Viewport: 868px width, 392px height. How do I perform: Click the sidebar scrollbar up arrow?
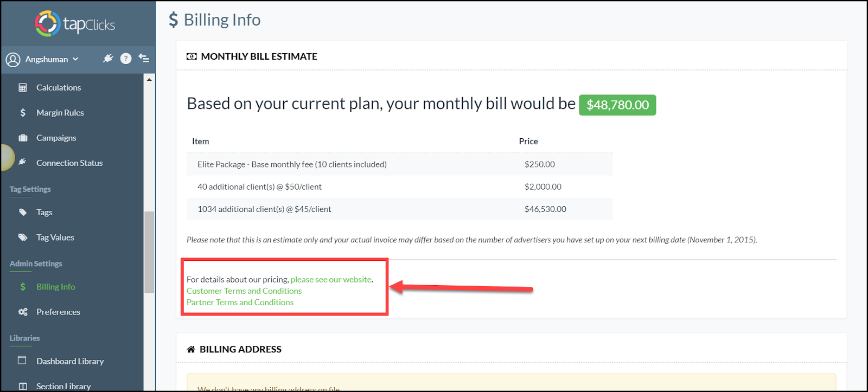coord(149,80)
